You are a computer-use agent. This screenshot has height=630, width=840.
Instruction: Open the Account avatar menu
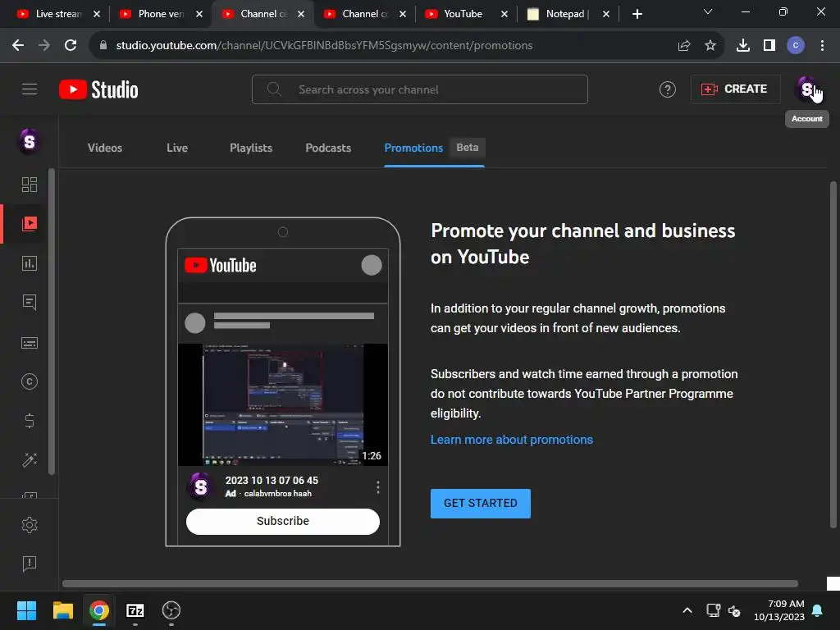click(x=807, y=89)
